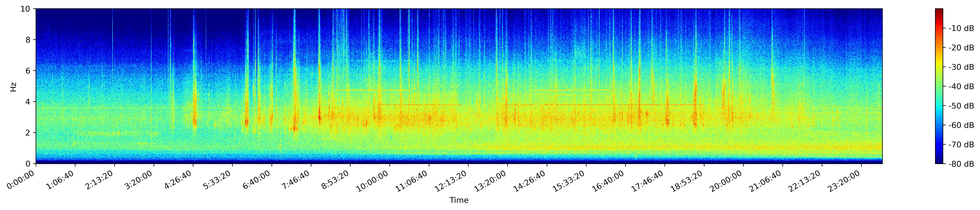Click the 21:06:40 time tick label
Image resolution: width=980 pixels, height=210 pixels.
pyautogui.click(x=767, y=180)
